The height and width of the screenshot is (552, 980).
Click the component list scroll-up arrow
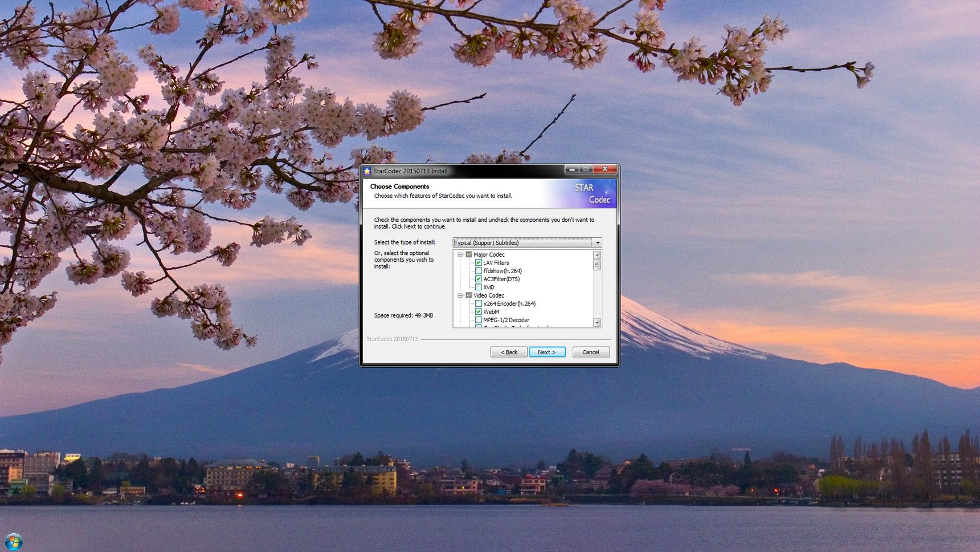tap(597, 255)
